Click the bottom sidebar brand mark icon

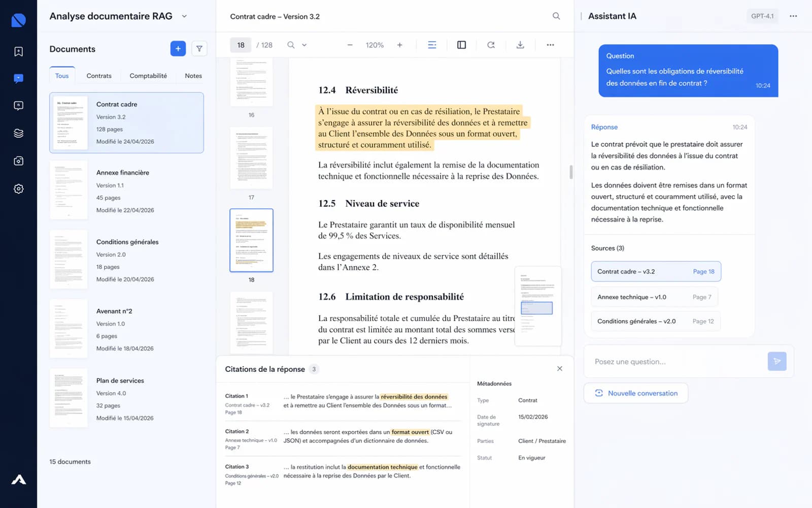[x=18, y=479]
